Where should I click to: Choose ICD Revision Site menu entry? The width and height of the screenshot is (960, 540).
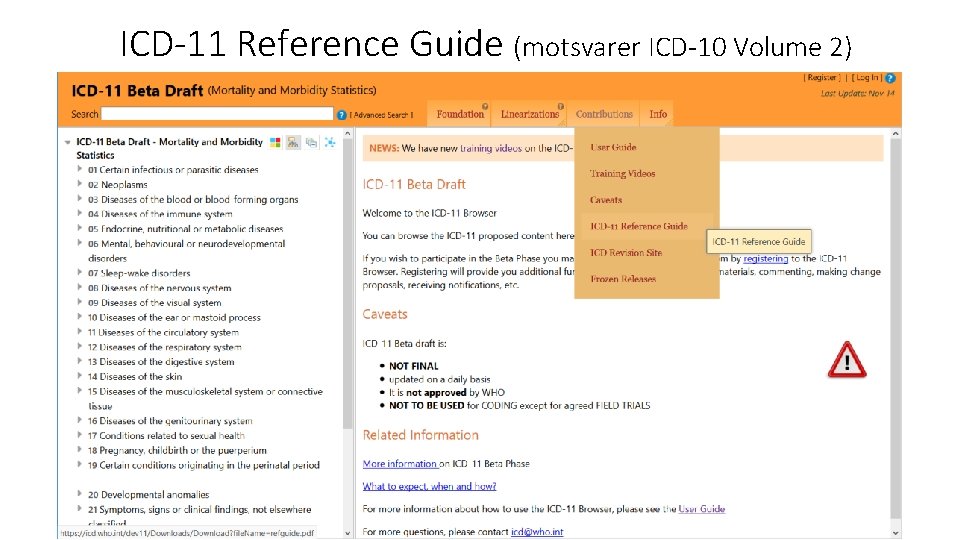[626, 252]
